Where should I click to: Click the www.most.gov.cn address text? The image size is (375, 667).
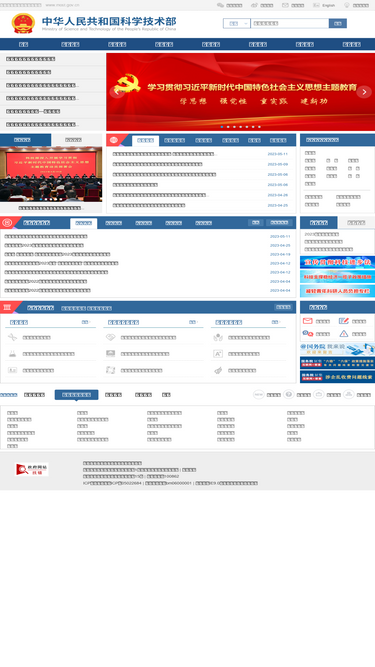pyautogui.click(x=62, y=5)
